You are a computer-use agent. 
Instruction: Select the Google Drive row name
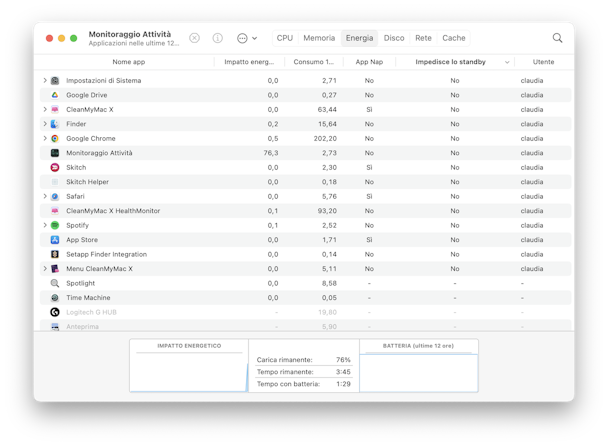86,95
